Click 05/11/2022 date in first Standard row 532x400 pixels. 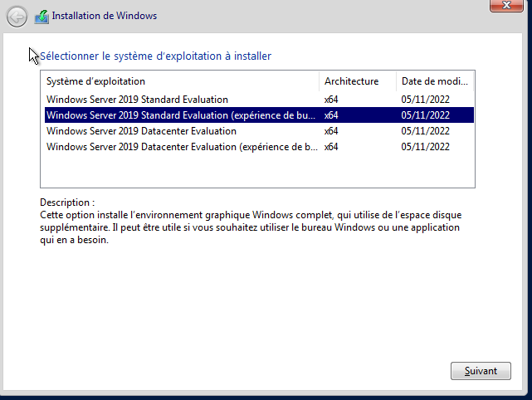(x=425, y=100)
